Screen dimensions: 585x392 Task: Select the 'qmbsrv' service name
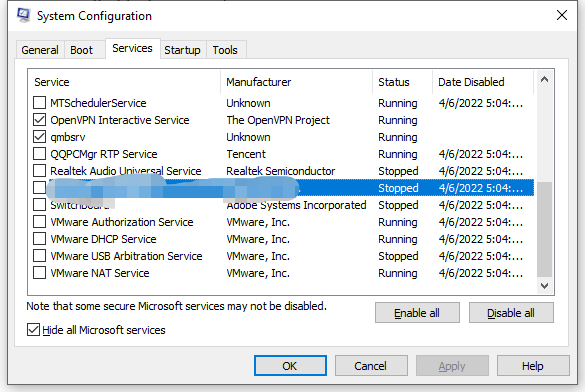coord(68,137)
